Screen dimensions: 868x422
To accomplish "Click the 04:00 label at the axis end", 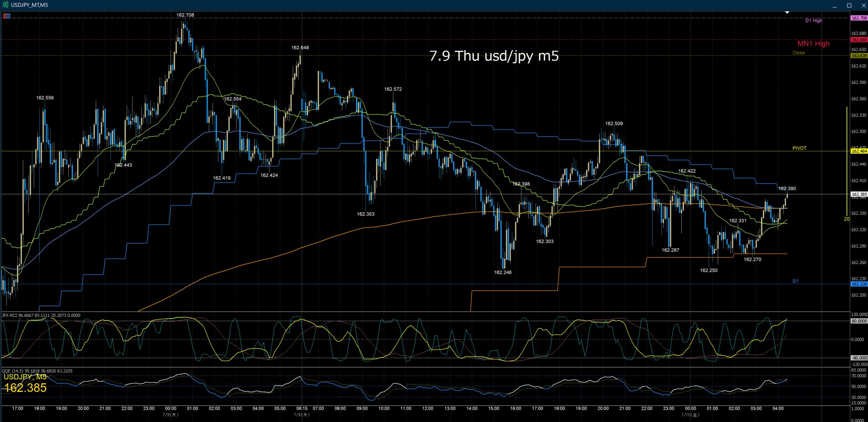I will (x=778, y=408).
